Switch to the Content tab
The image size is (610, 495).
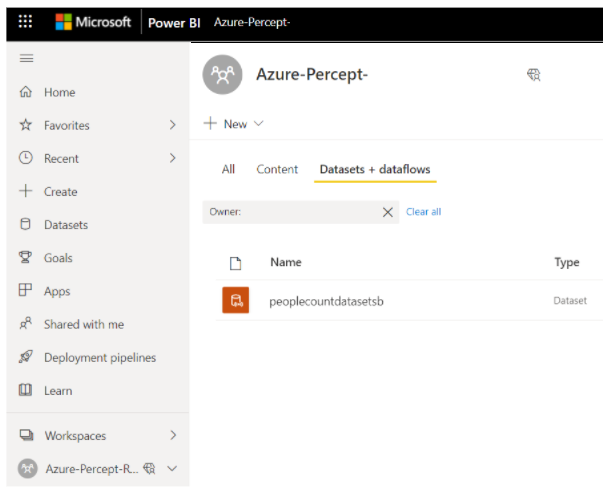(x=277, y=169)
